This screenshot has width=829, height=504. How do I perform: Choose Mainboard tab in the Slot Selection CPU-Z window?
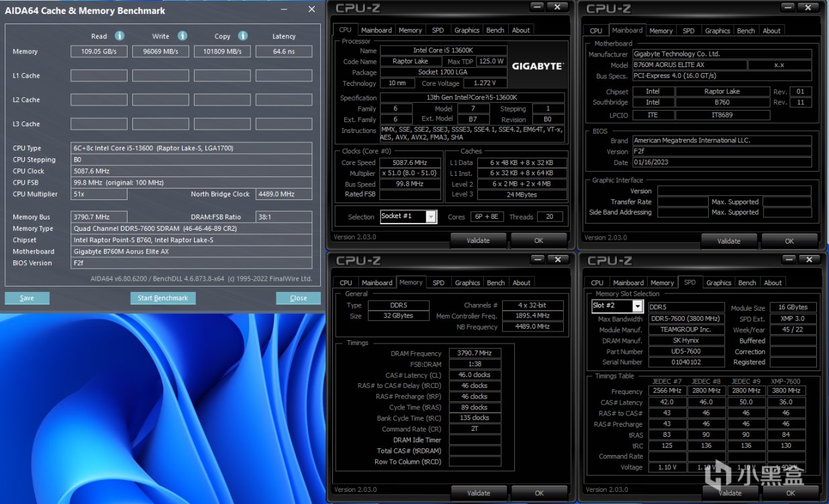click(x=628, y=283)
